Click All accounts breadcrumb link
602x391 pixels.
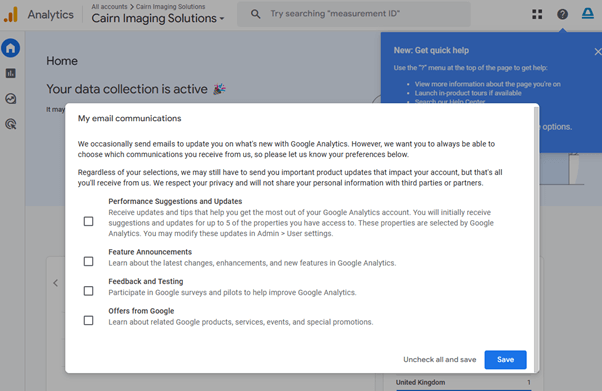(x=109, y=7)
